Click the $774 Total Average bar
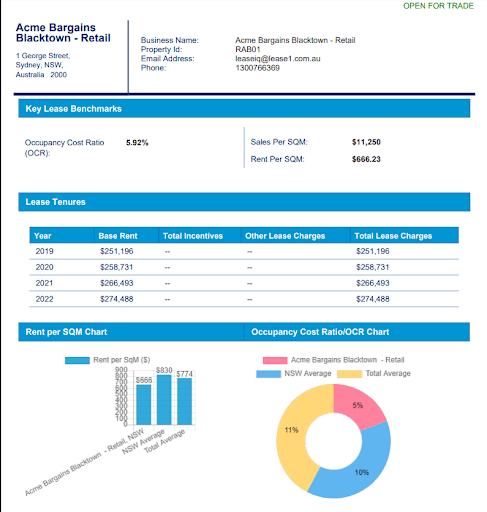 184,401
